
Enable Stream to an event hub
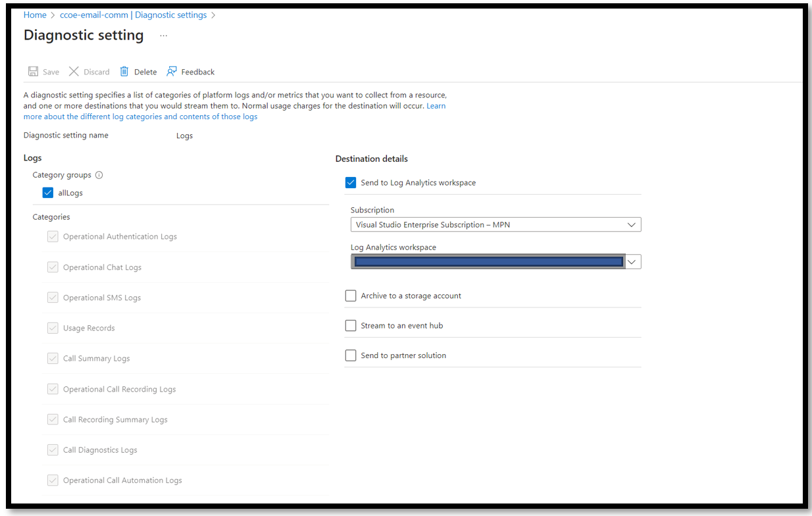(x=351, y=325)
